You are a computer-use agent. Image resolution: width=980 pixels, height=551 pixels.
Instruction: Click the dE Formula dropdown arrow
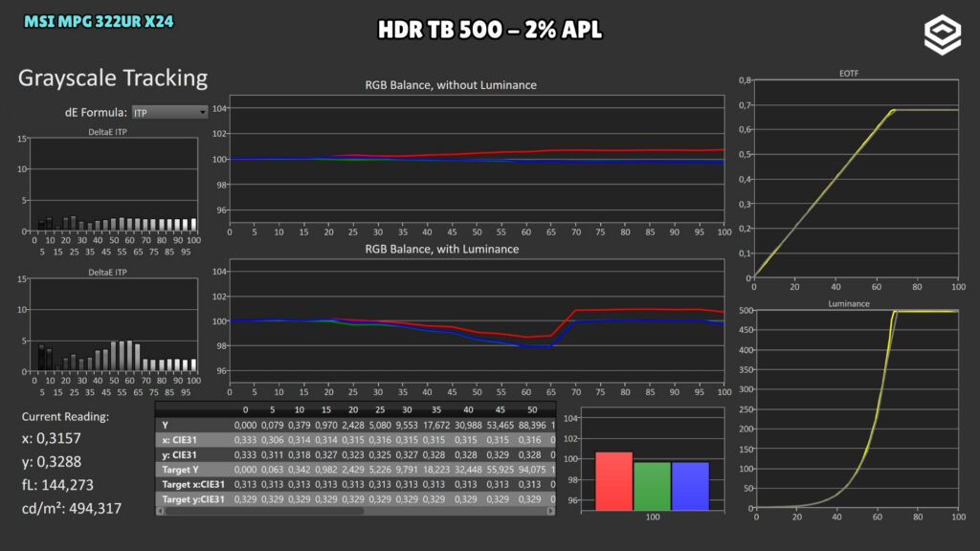point(203,113)
